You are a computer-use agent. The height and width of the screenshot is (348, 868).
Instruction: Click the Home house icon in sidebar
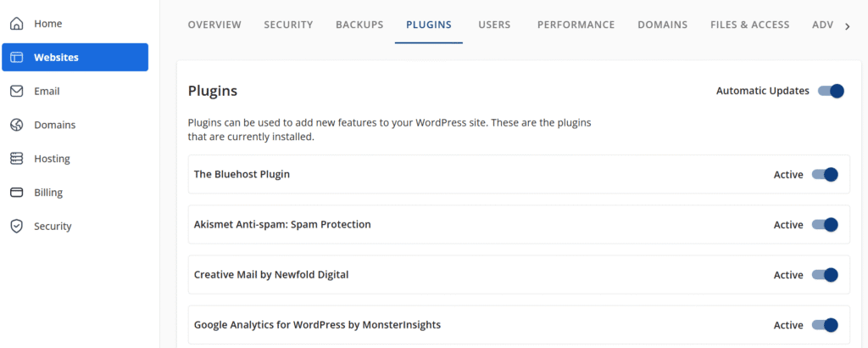(17, 24)
